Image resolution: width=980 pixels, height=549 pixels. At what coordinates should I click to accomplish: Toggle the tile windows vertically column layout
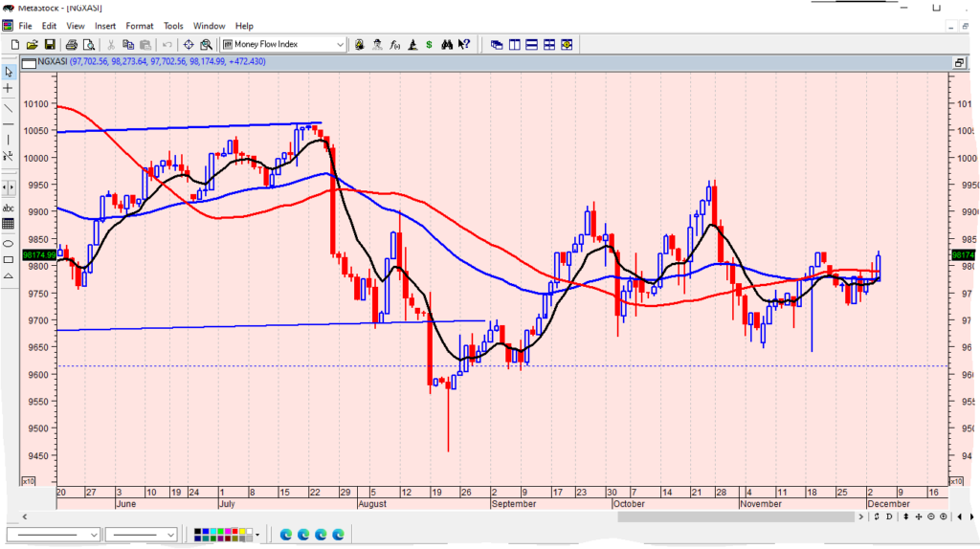click(x=514, y=44)
